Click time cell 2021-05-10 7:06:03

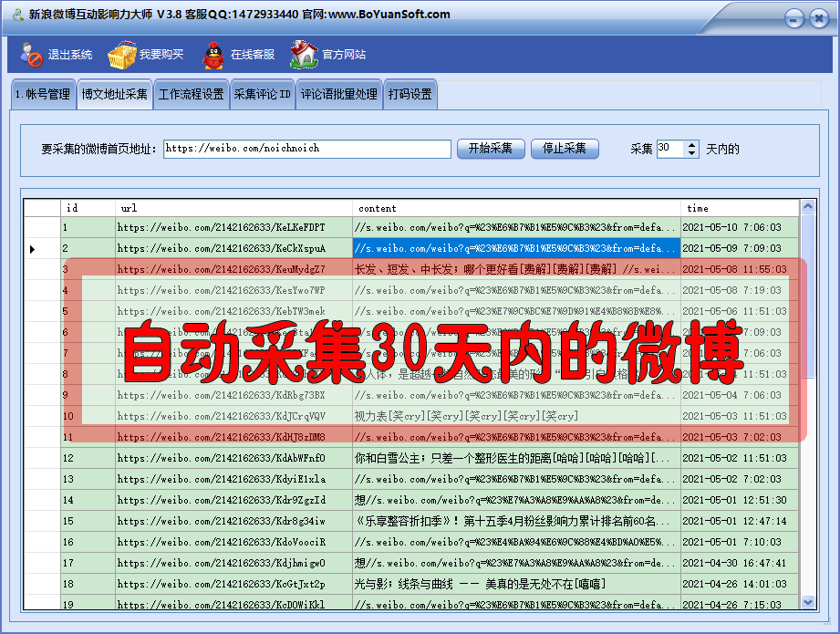[x=740, y=227]
